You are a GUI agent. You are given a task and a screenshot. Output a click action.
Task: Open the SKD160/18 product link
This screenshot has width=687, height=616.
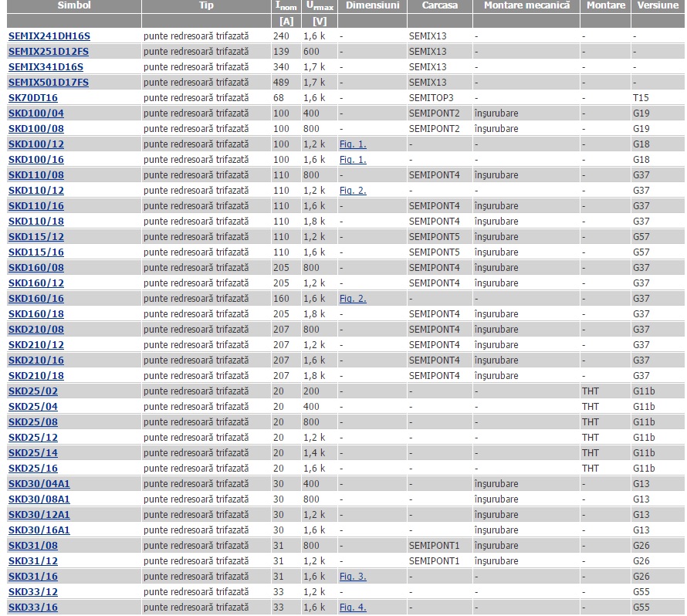point(36,314)
